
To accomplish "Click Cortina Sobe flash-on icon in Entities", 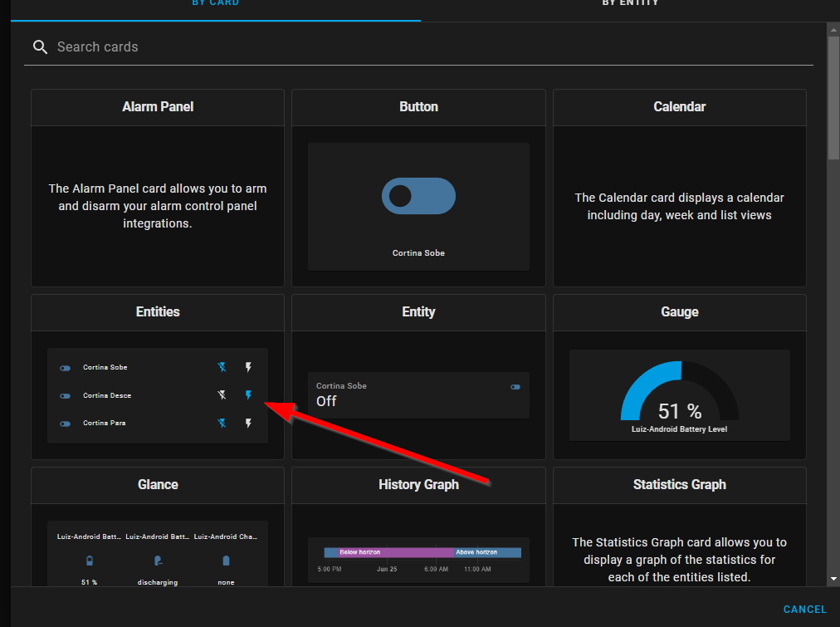I will click(248, 367).
